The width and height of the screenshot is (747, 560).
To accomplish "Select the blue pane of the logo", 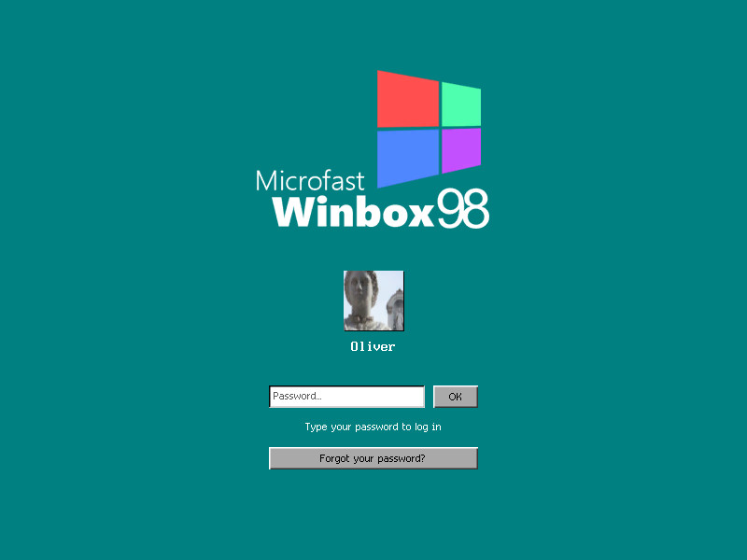I will point(408,154).
